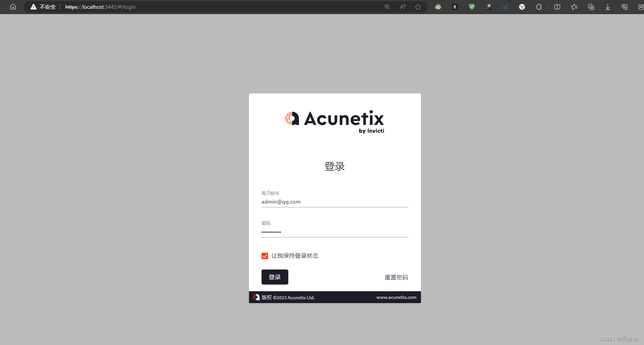Click the 版权 ©2023 Acunetix Ltd. text
The image size is (644, 345).
pyautogui.click(x=288, y=297)
